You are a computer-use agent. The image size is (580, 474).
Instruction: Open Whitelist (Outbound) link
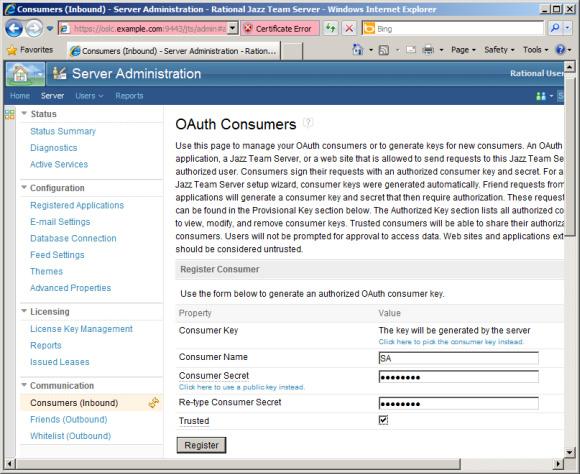point(70,436)
